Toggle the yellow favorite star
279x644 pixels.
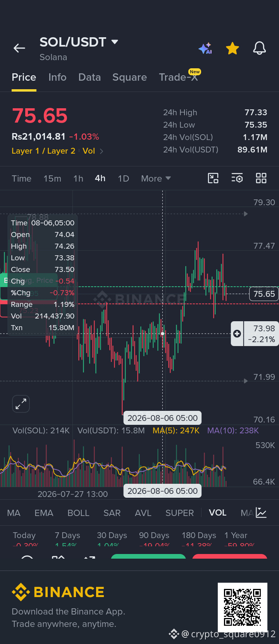(x=232, y=48)
